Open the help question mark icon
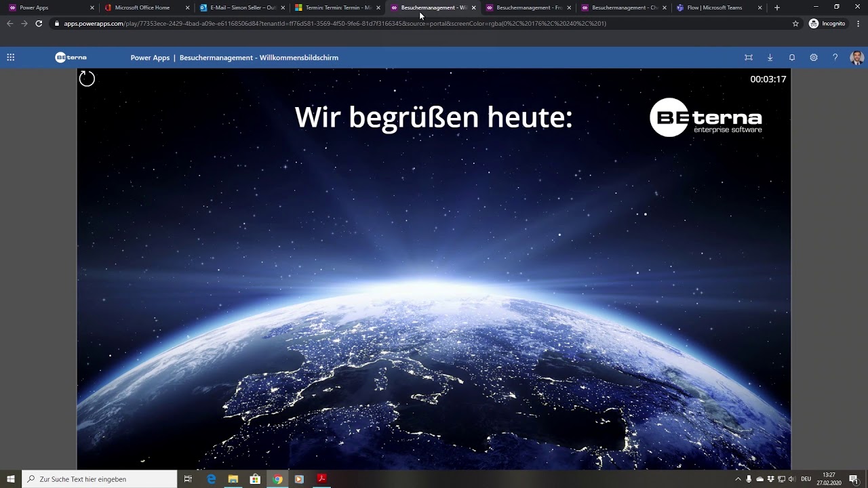868x488 pixels. tap(835, 58)
